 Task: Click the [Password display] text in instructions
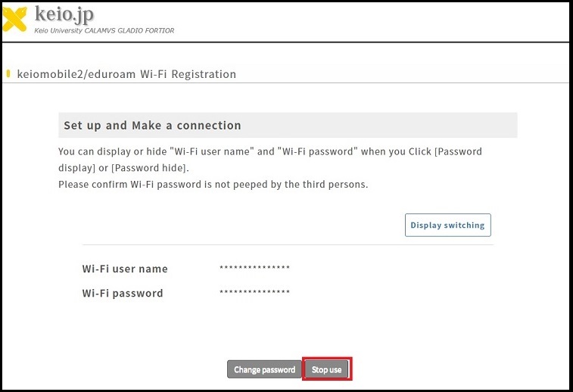(x=459, y=151)
